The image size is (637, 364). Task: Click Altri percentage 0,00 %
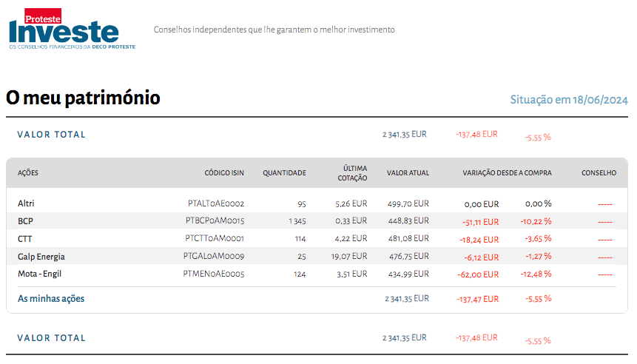[539, 203]
